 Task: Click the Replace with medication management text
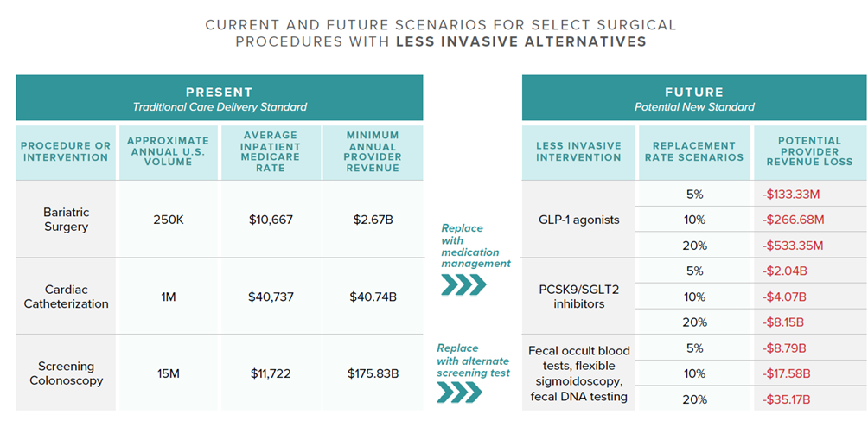(x=475, y=246)
